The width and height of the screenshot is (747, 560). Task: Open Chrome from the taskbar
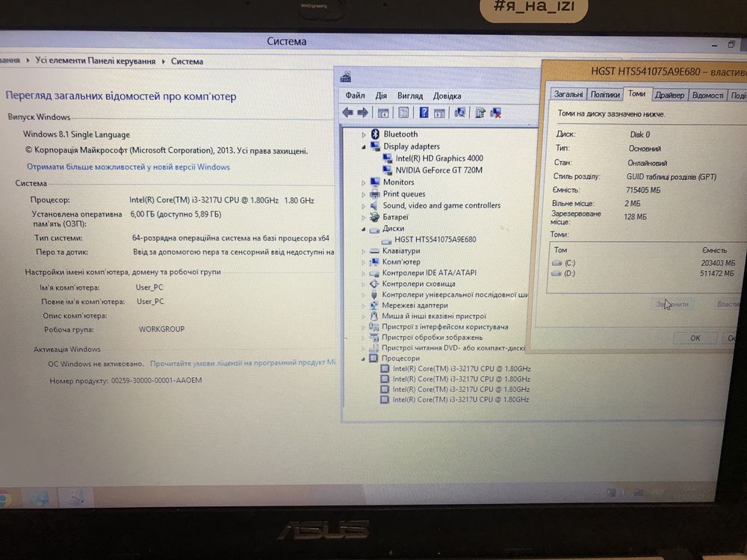pyautogui.click(x=4, y=499)
